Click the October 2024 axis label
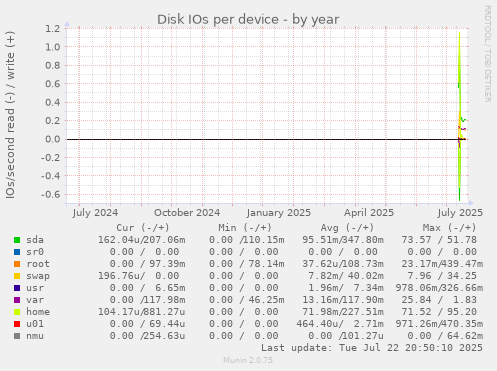This screenshot has height=371, width=497. click(187, 213)
